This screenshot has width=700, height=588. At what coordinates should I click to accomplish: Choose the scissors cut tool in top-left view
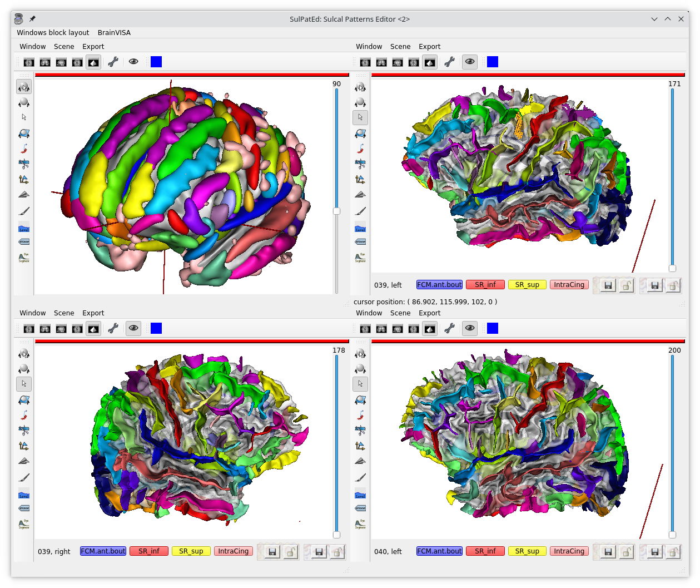[24, 164]
